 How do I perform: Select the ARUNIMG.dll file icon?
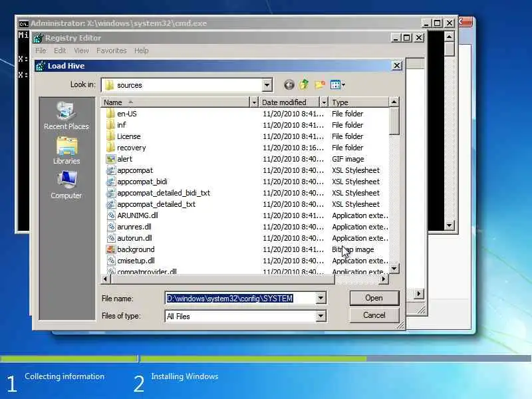(110, 215)
